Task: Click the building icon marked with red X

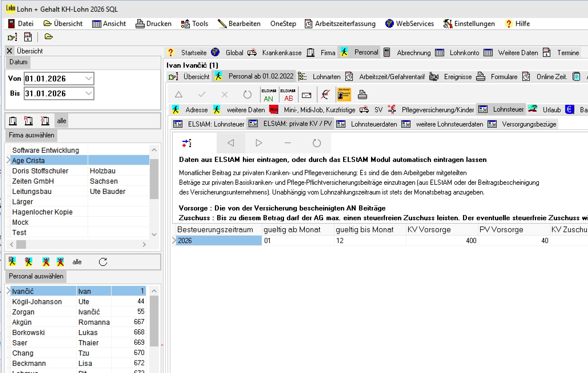Action: [x=45, y=121]
